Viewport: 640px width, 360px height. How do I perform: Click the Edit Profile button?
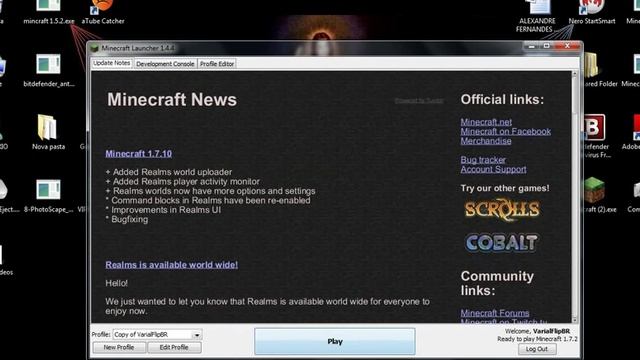point(174,347)
